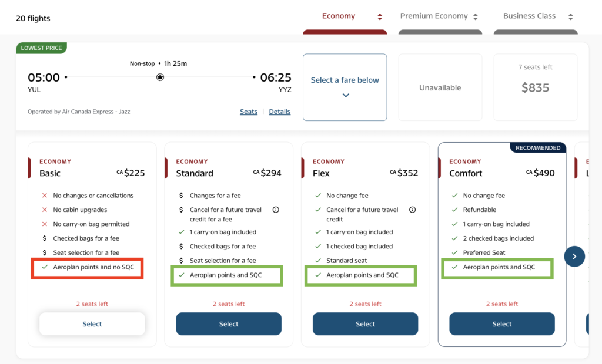Expand the 'Select a fare below' box
Image resolution: width=602 pixels, height=364 pixels.
click(x=345, y=87)
